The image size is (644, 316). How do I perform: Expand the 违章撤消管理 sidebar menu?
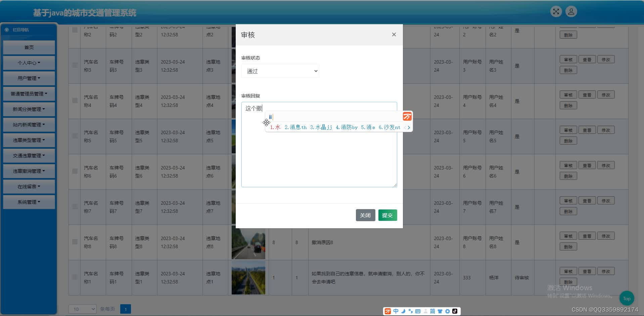click(x=29, y=171)
